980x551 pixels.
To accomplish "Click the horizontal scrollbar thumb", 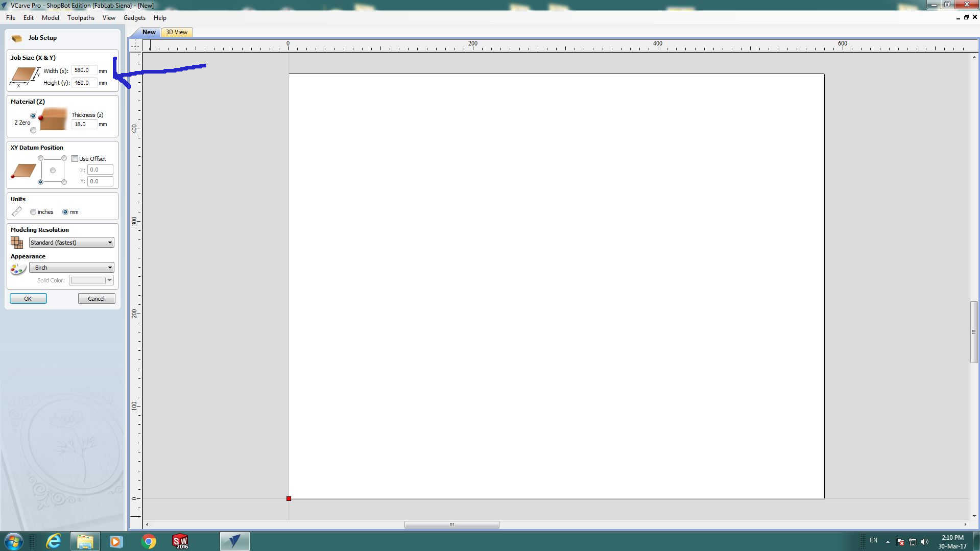I will coord(451,524).
